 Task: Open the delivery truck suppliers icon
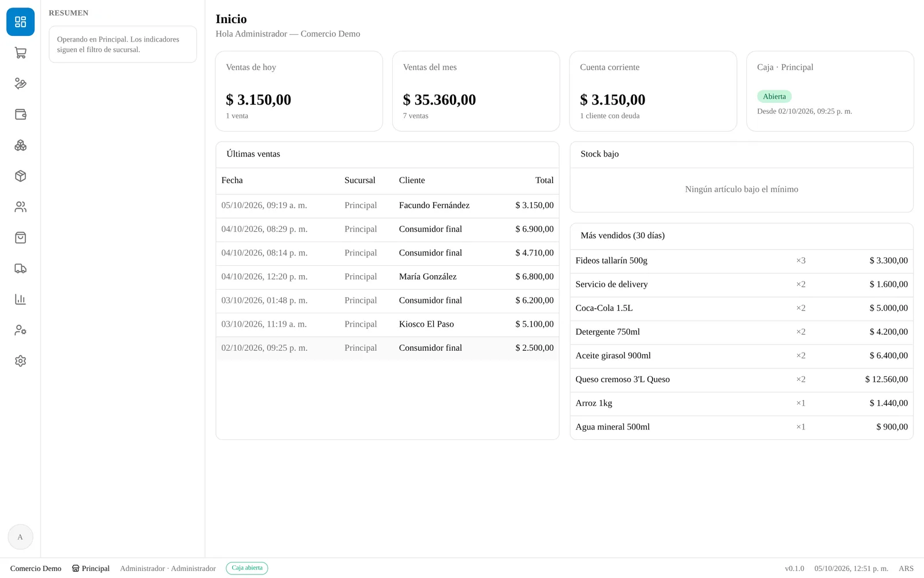[20, 269]
